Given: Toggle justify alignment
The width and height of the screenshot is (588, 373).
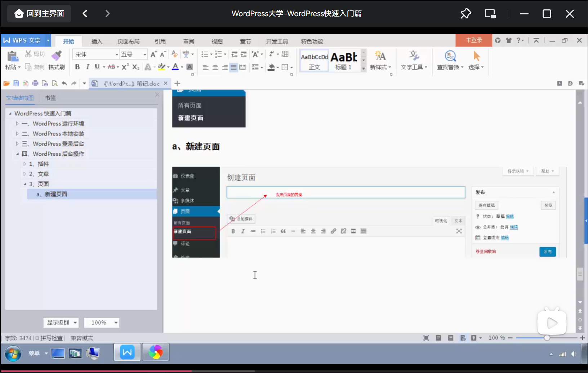Looking at the screenshot, I should [234, 67].
